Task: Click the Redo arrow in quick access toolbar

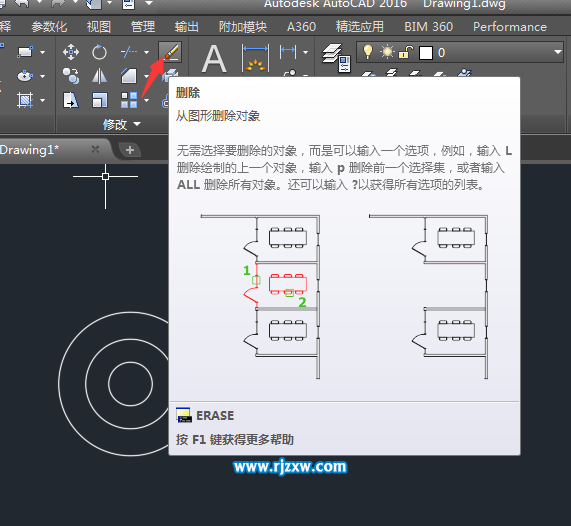Action: pyautogui.click(x=58, y=3)
